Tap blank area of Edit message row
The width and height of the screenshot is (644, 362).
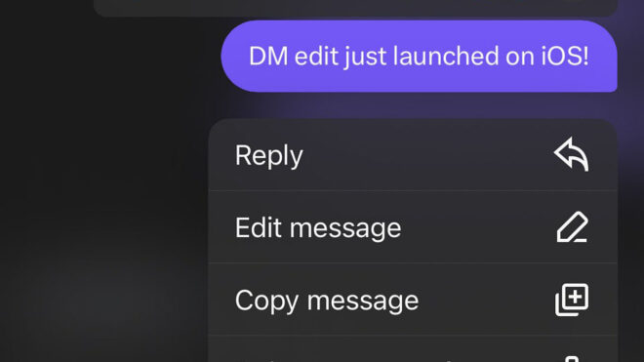478,227
